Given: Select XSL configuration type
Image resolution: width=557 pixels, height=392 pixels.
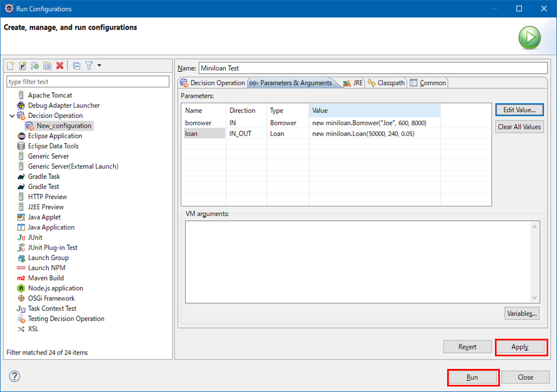Looking at the screenshot, I should [33, 329].
